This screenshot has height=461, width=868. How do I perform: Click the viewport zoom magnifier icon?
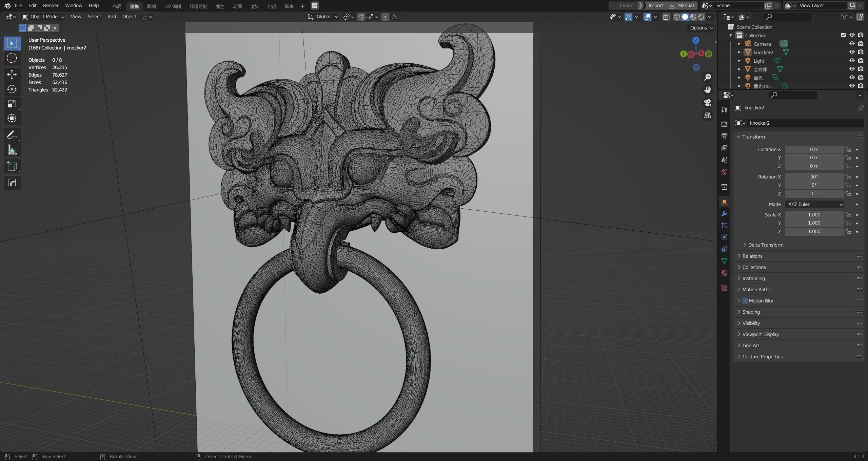coord(708,77)
